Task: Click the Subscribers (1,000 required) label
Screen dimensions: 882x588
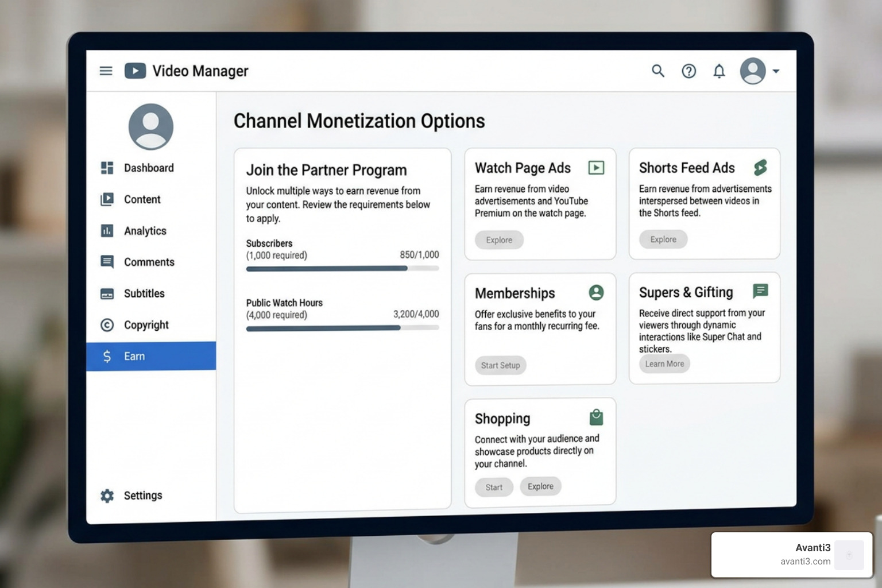Action: click(276, 249)
